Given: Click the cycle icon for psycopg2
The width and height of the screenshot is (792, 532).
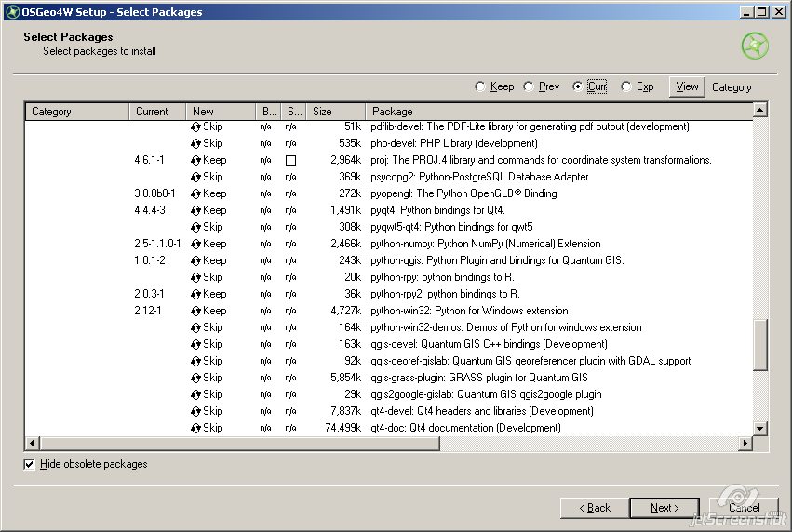Looking at the screenshot, I should pos(196,177).
